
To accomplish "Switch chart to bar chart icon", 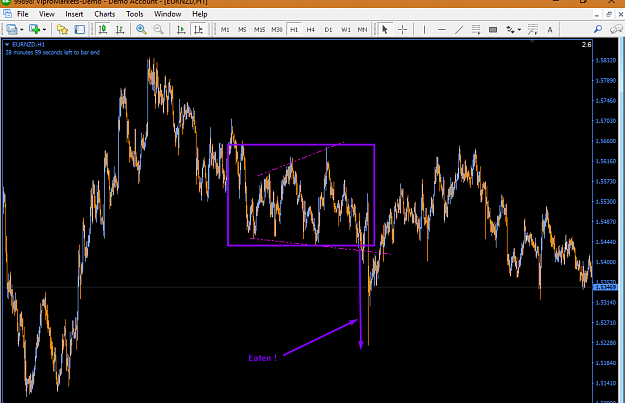I will (x=120, y=29).
